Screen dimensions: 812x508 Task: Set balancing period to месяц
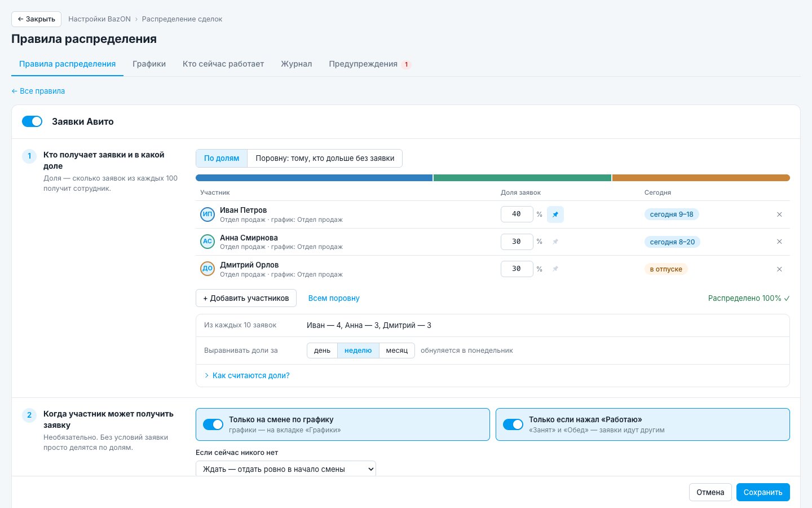397,351
